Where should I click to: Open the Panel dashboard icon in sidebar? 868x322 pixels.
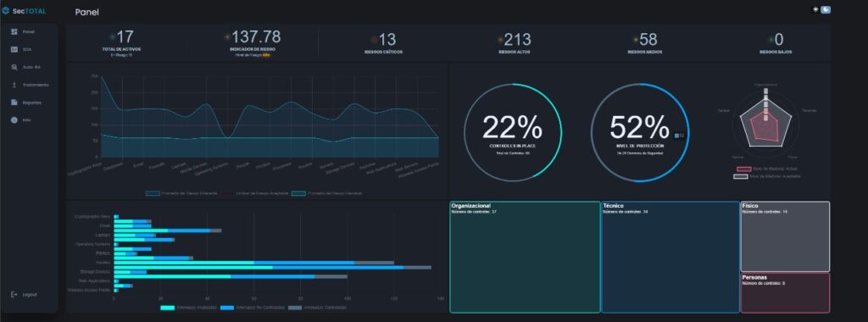14,31
